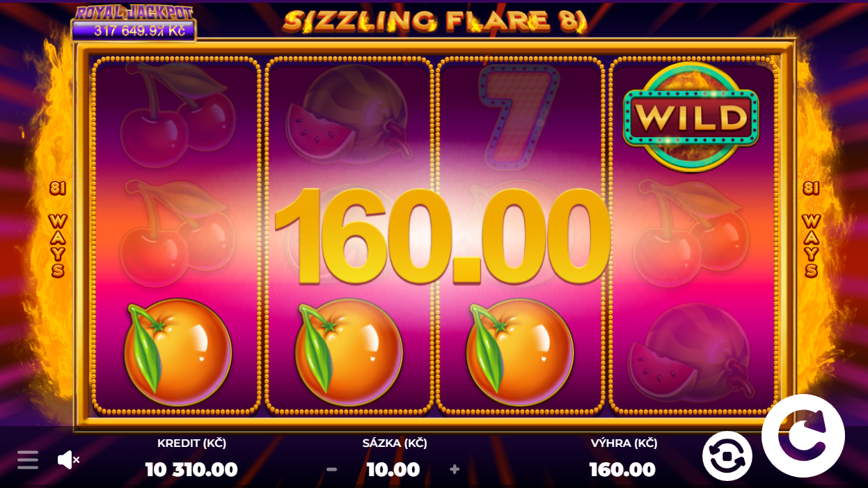Image resolution: width=868 pixels, height=488 pixels.
Task: Spin the reels with large spin button
Action: click(x=803, y=436)
